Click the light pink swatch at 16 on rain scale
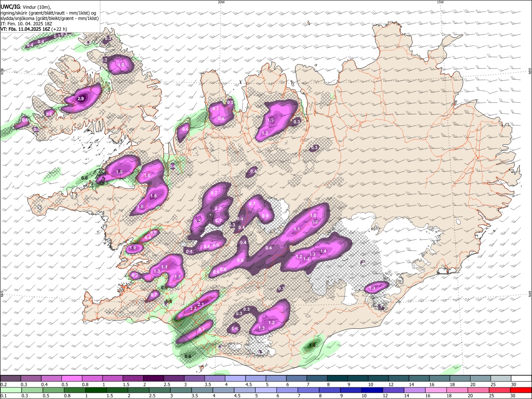 tap(435, 390)
